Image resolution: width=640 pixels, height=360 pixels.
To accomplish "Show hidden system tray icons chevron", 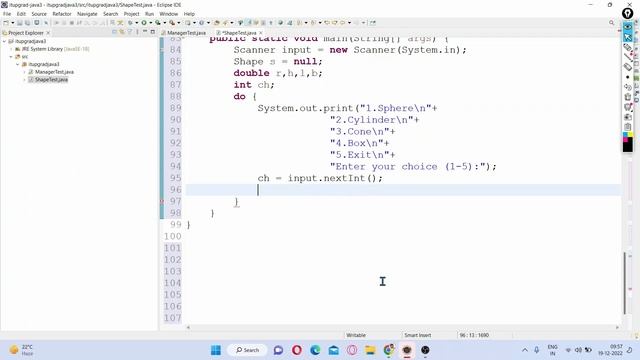I will click(525, 350).
